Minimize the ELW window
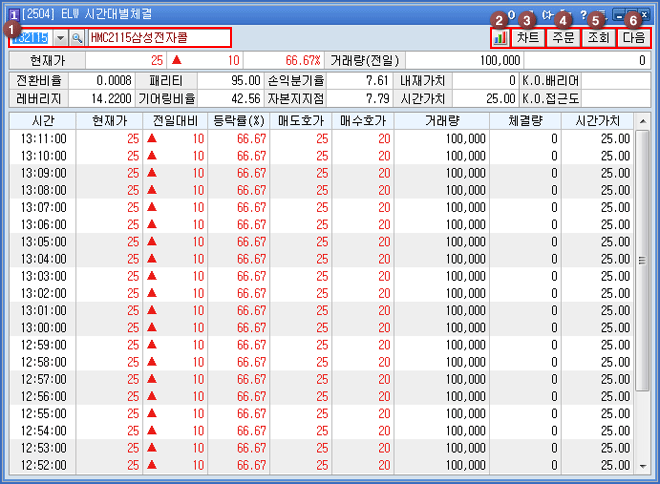 621,16
